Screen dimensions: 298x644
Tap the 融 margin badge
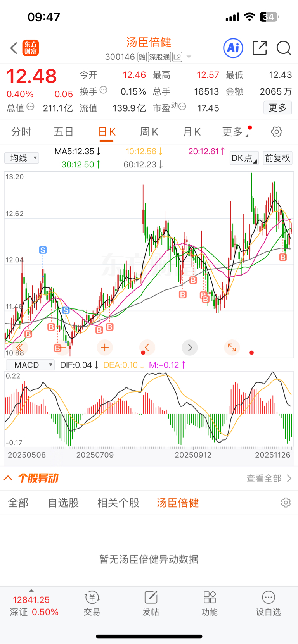click(142, 57)
